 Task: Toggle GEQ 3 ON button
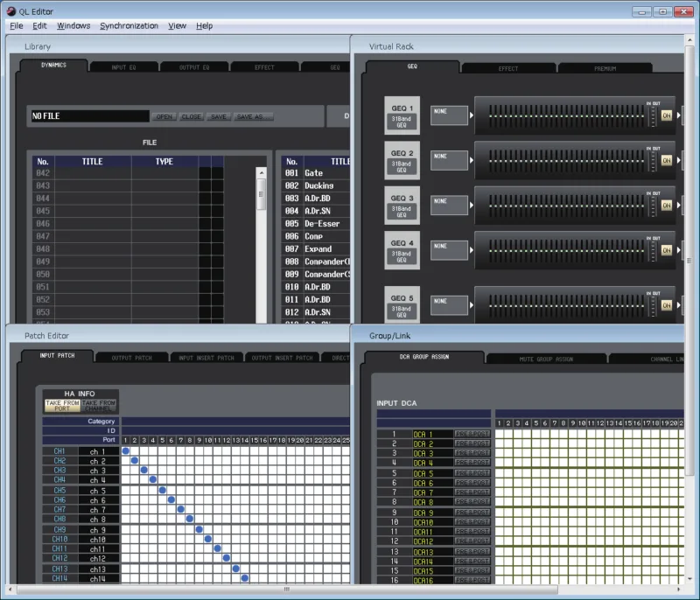666,206
